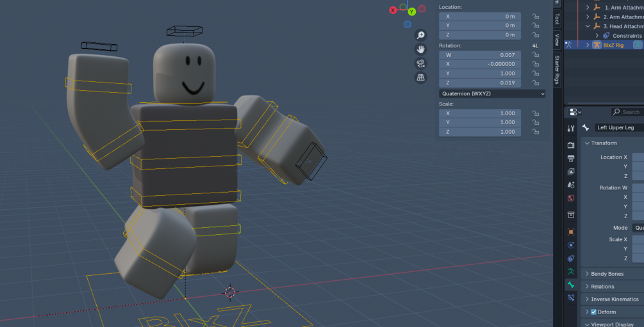Click the blue negative Z circle on the gizmo
The width and height of the screenshot is (644, 327).
(x=408, y=24)
